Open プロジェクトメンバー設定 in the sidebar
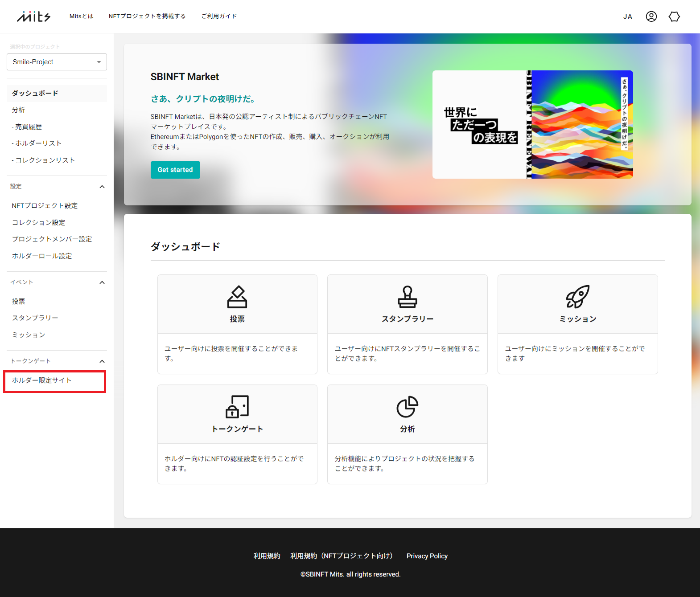Viewport: 700px width, 597px height. coord(52,239)
